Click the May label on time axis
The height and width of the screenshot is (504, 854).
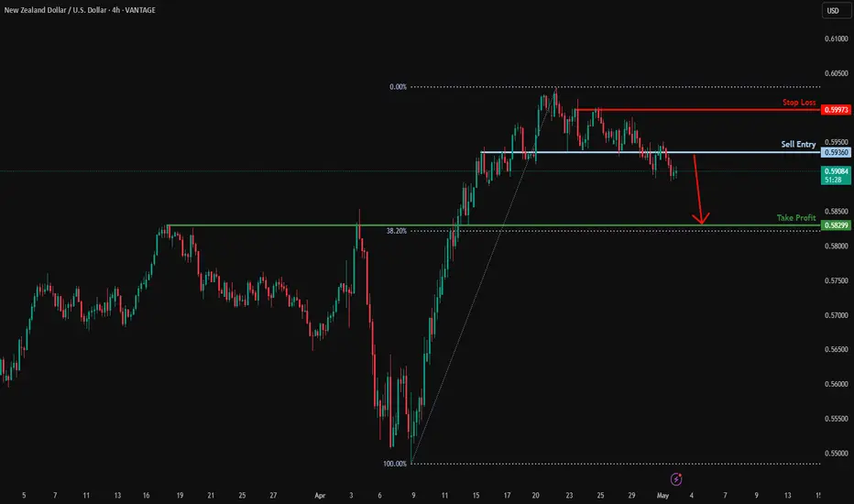click(x=662, y=495)
